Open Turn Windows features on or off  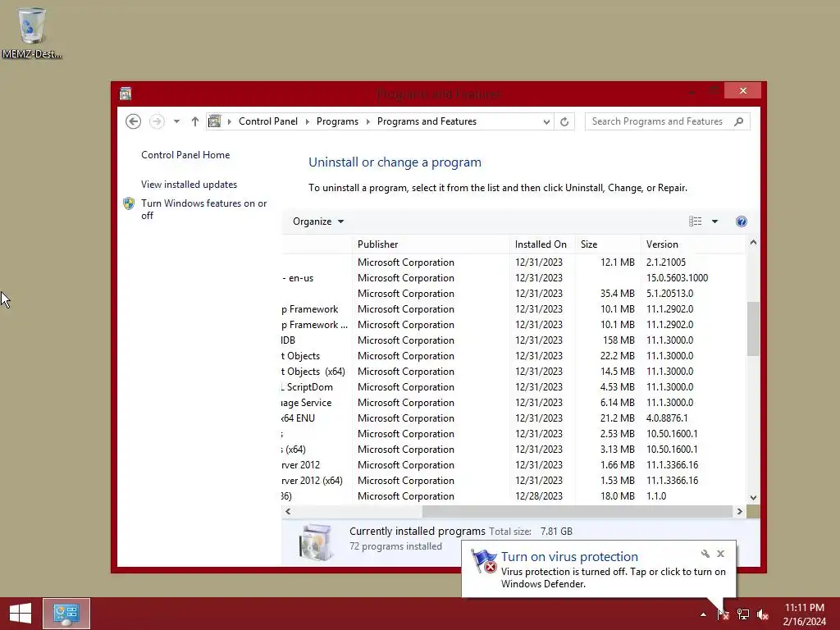point(203,209)
